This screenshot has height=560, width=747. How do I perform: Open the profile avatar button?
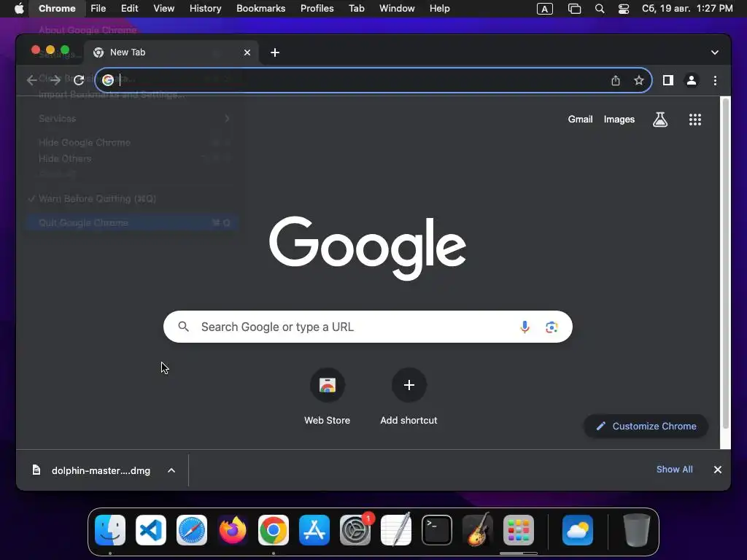coord(692,80)
